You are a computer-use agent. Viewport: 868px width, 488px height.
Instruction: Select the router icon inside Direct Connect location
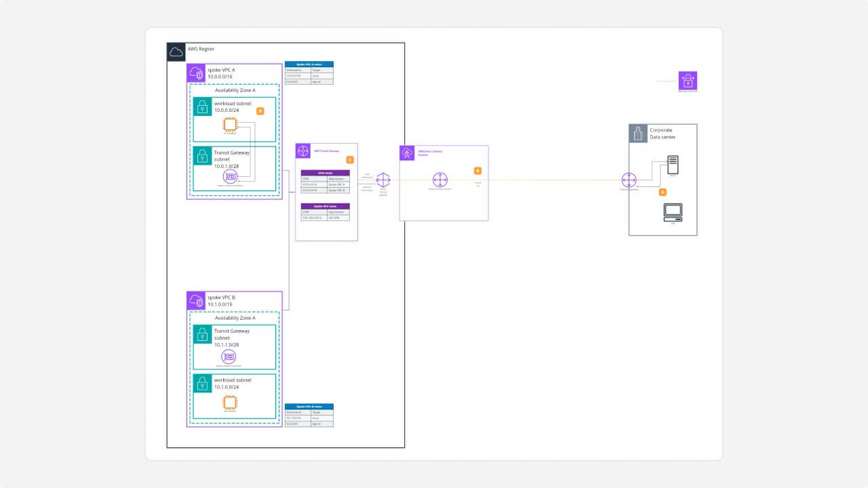click(x=441, y=180)
